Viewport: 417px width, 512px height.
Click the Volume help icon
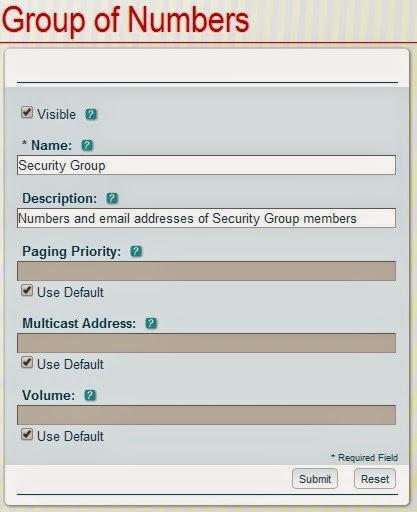pos(90,395)
